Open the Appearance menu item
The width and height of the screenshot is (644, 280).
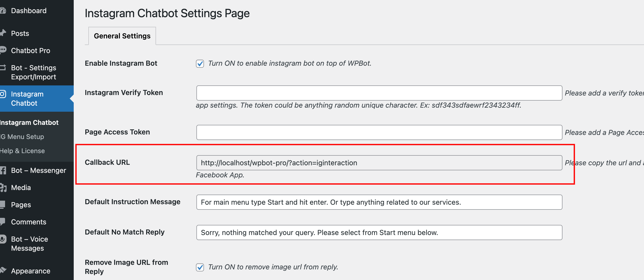(31, 271)
